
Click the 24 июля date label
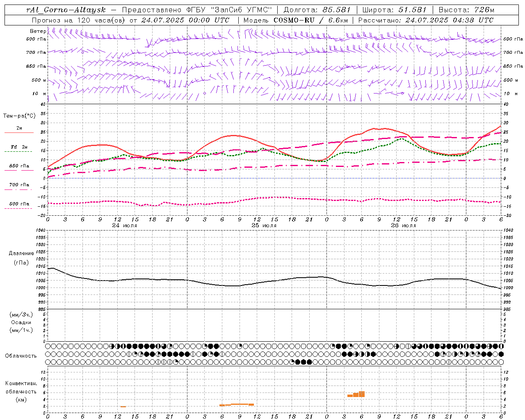pyautogui.click(x=124, y=226)
